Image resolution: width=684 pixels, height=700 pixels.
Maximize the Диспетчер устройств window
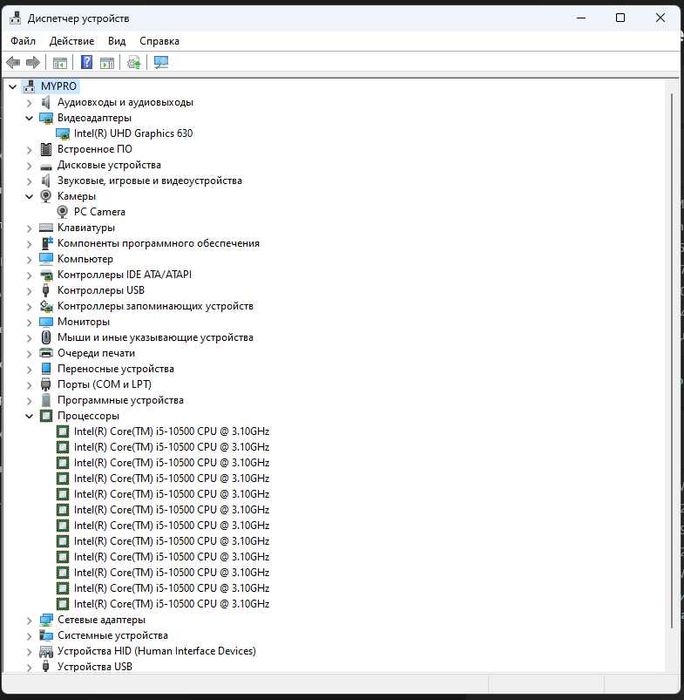coord(620,18)
